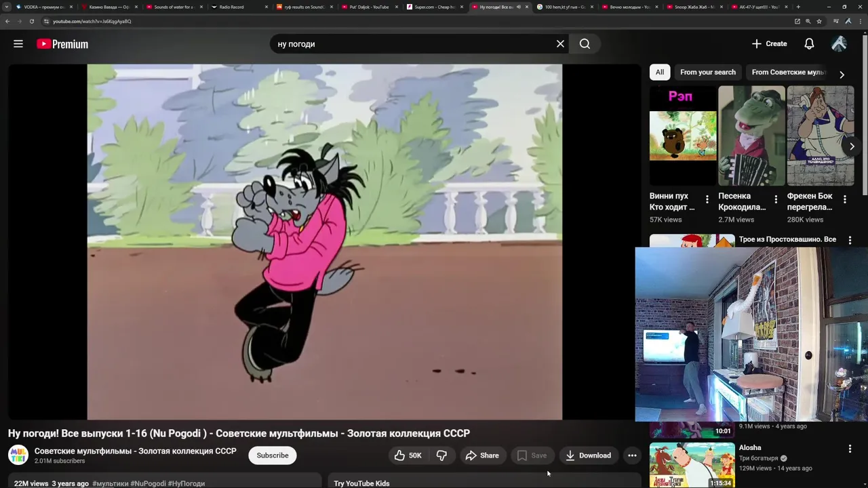Switch to Sounds of water tab
The width and height of the screenshot is (868, 488).
tap(174, 7)
